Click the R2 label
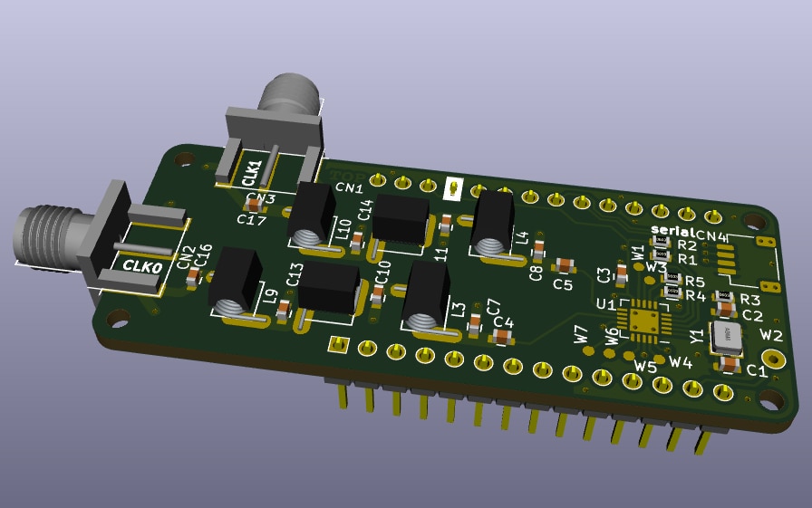Screen dimensions: 812x508 click(x=687, y=245)
